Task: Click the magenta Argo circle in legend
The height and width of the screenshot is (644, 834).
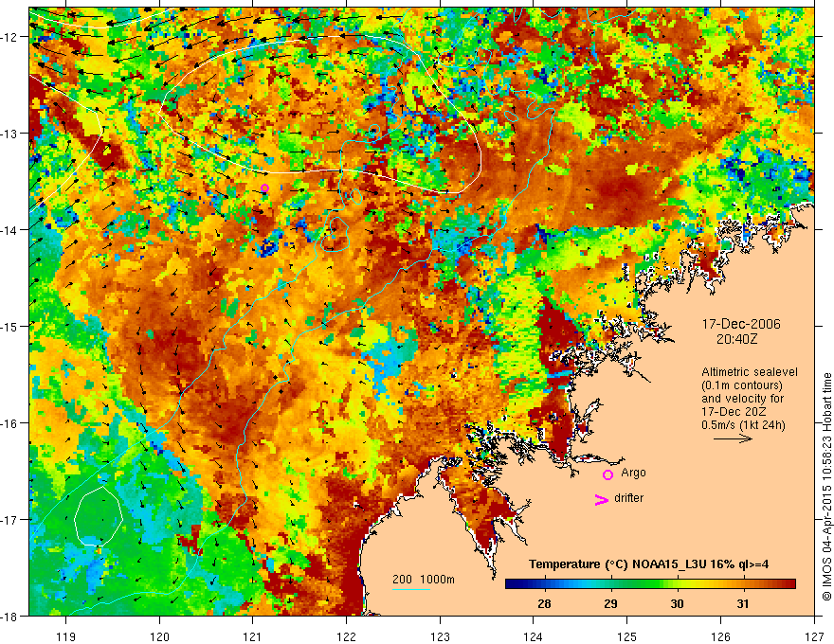Action: 607,474
